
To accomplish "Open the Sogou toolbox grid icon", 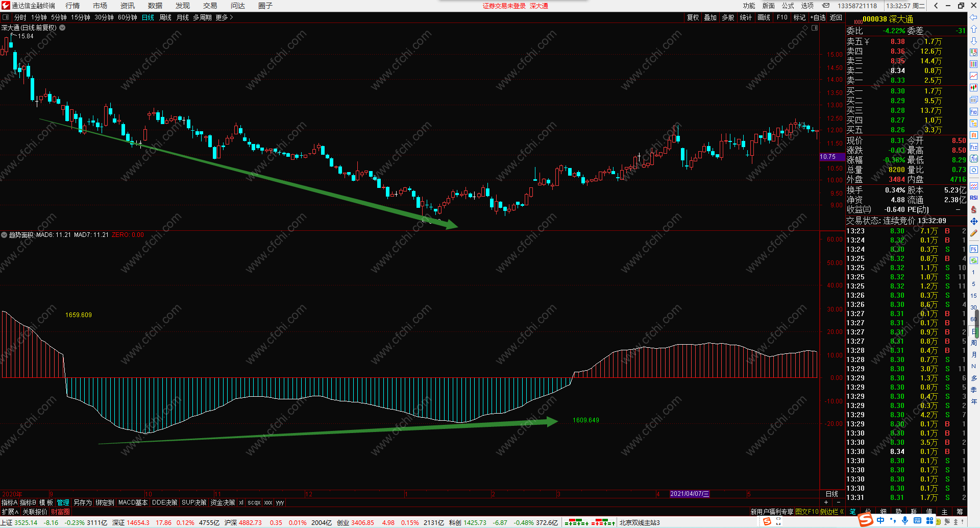I will coord(929,520).
